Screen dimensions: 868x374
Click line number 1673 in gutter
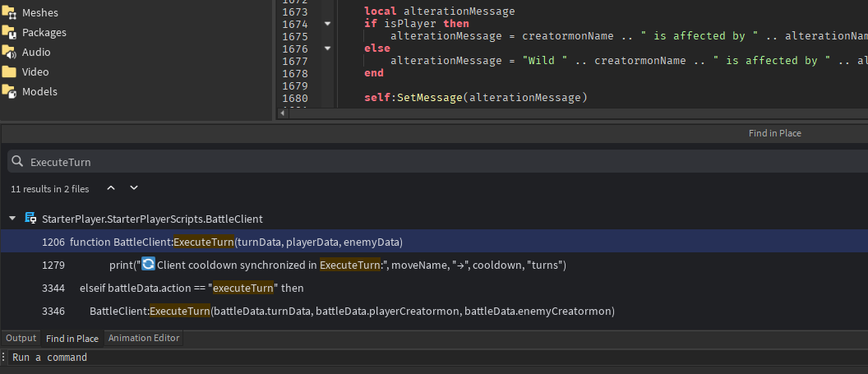294,12
